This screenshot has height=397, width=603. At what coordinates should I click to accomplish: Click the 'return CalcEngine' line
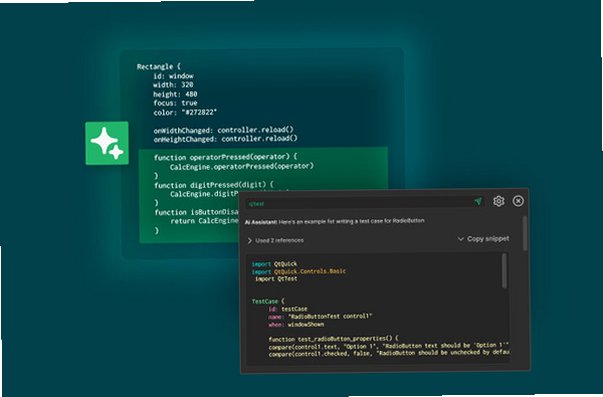point(204,221)
